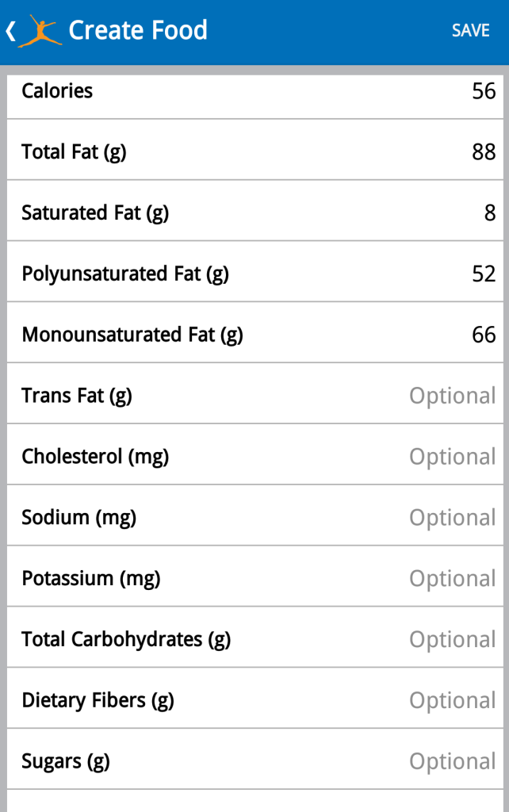Image resolution: width=509 pixels, height=812 pixels.
Task: Tap the Monounsaturated Fat (g) label
Action: 132,335
